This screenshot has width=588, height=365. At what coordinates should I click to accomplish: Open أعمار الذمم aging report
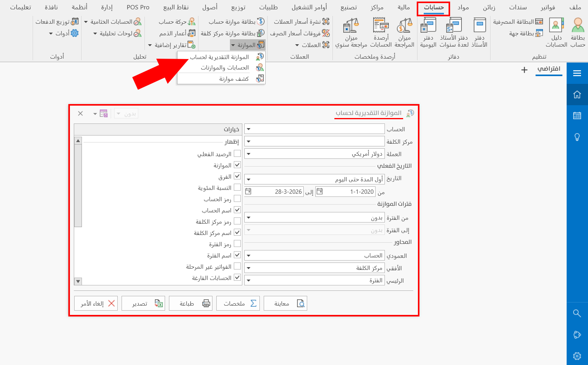click(177, 33)
